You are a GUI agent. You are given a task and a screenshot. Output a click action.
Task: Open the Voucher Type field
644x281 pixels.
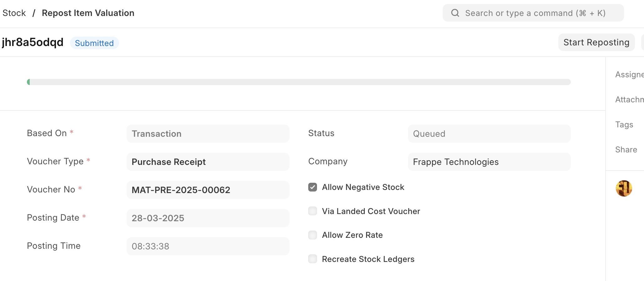click(208, 162)
